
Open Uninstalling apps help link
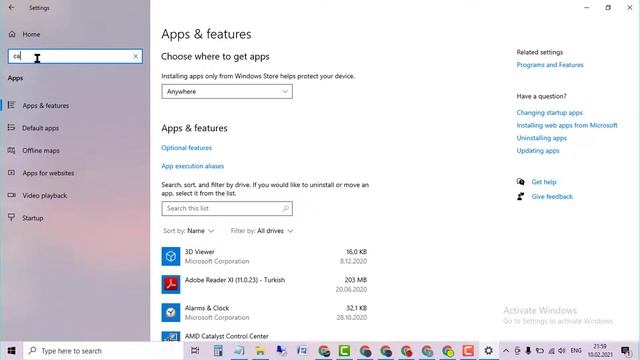coord(542,138)
